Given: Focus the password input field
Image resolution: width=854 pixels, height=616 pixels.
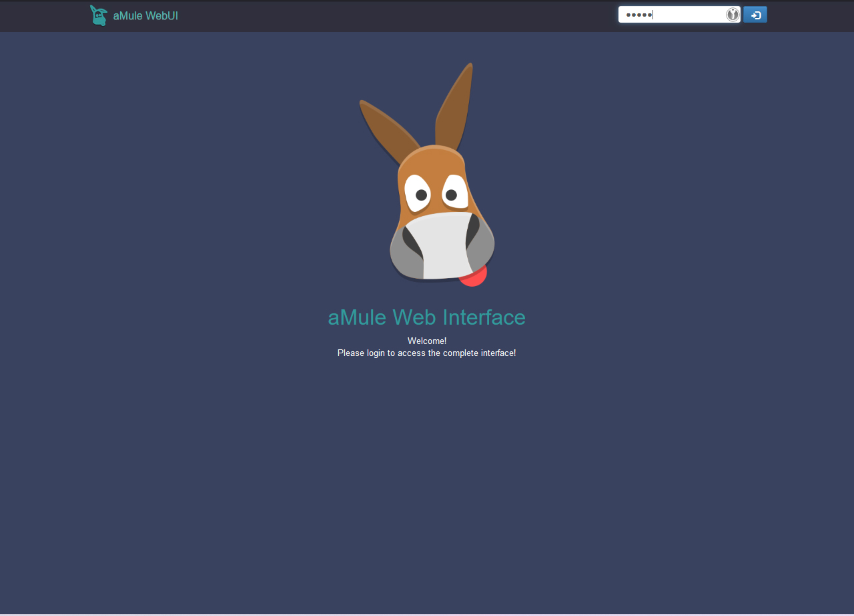Looking at the screenshot, I should (x=687, y=15).
